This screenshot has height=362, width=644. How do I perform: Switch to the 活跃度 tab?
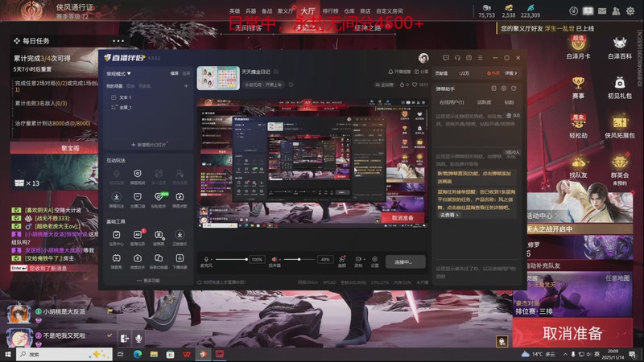[484, 102]
